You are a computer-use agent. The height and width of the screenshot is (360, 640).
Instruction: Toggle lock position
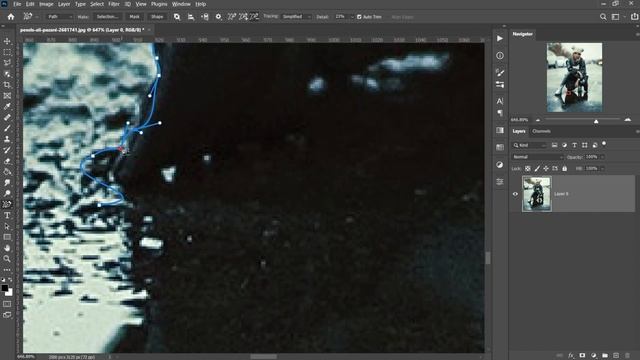point(546,169)
